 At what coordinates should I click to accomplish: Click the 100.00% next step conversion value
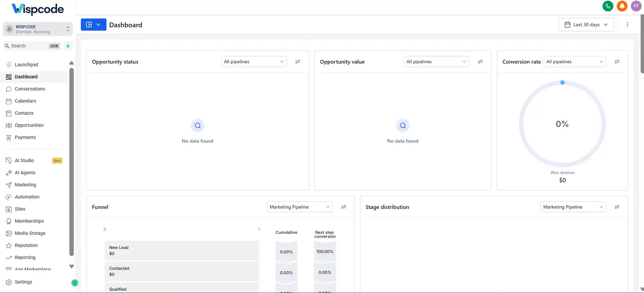[x=325, y=252]
